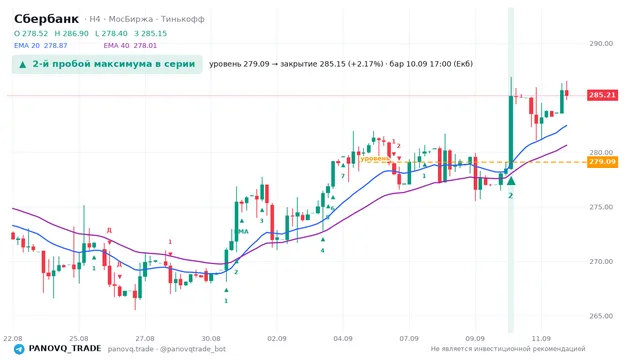640x360 pixels.
Task: Click the 'O 278.52' open value
Action: 31,33
